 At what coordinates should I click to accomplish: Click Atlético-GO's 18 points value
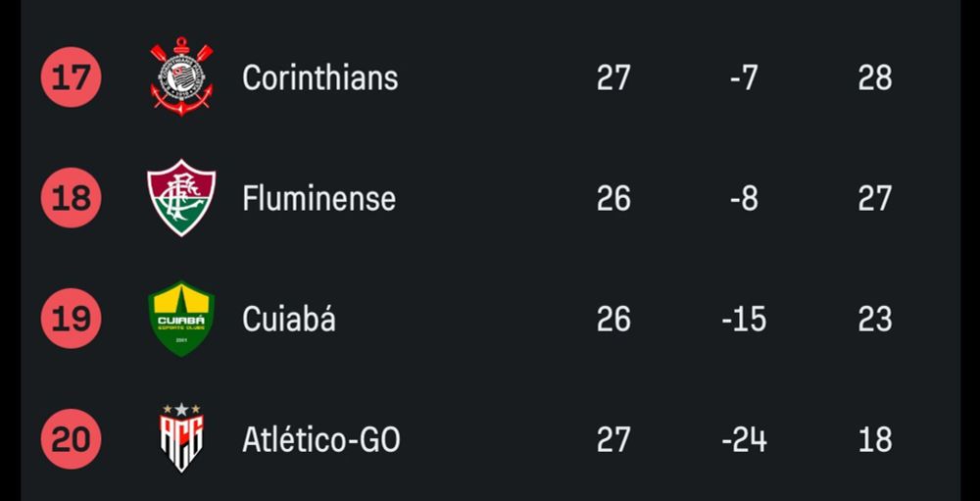tap(874, 439)
